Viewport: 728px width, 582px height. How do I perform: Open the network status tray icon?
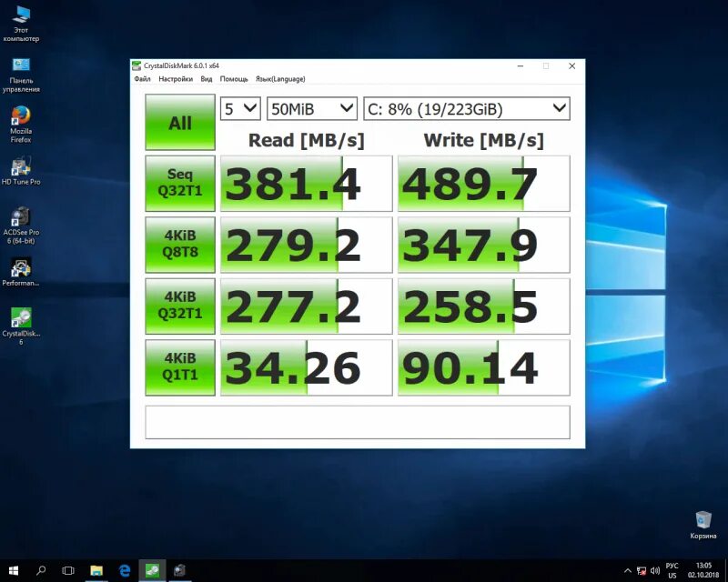click(642, 571)
